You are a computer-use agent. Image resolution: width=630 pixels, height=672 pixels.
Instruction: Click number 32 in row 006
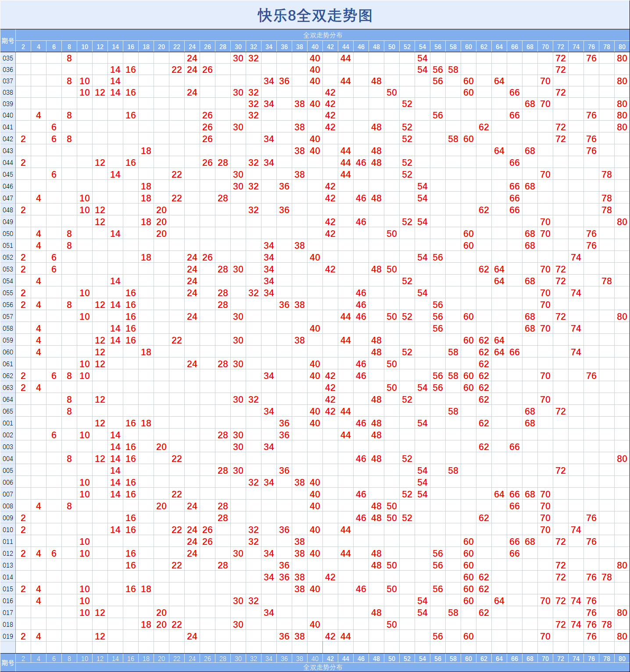254,482
